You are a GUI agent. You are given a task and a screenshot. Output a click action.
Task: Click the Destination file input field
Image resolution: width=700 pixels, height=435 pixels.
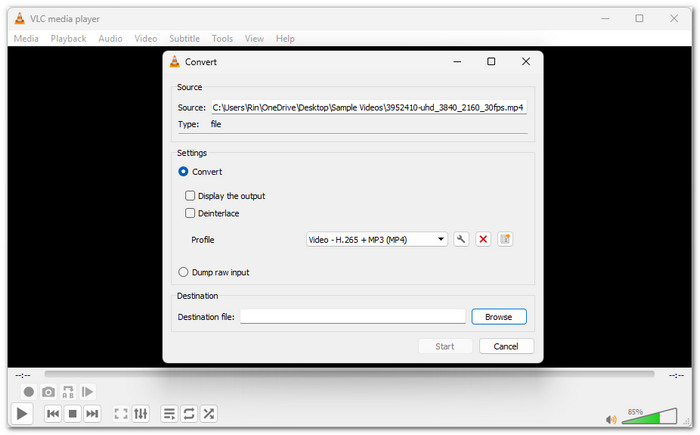point(353,317)
